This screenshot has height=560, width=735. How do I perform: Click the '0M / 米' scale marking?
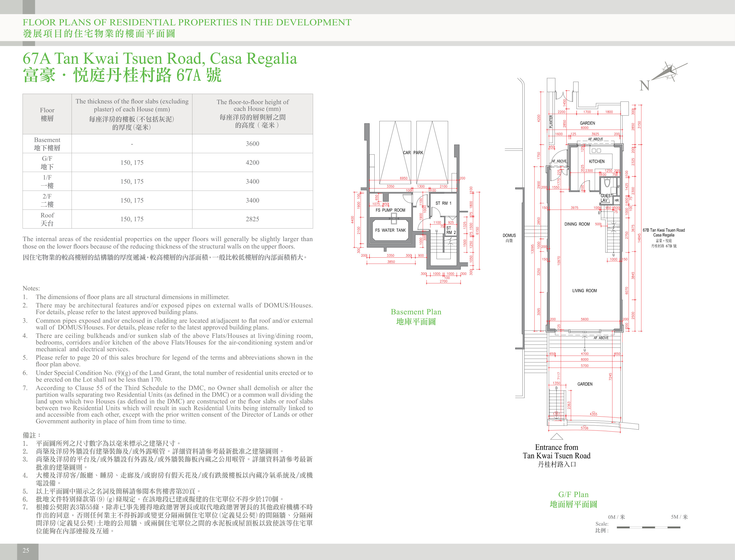click(616, 517)
